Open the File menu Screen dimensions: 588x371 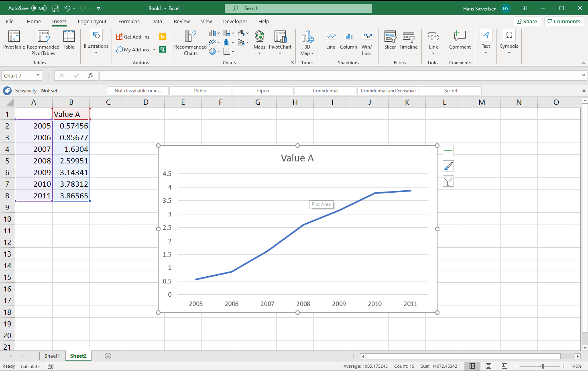(10, 21)
